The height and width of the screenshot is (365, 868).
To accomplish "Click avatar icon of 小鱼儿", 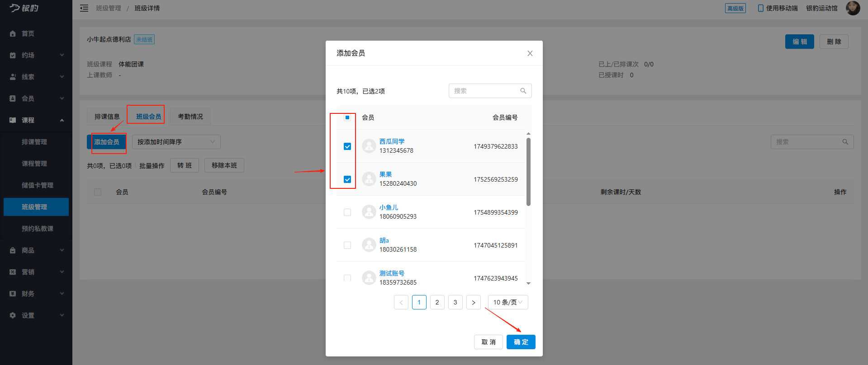I will [x=369, y=212].
